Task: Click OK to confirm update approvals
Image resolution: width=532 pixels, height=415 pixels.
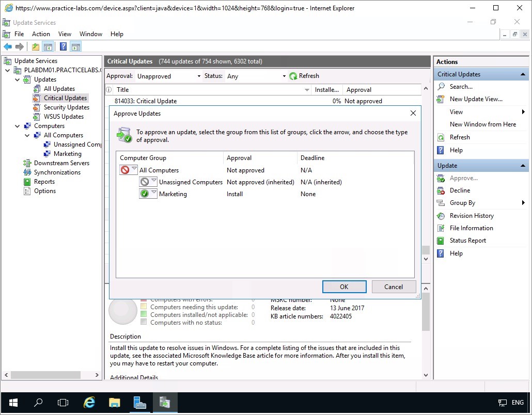Action: point(344,287)
